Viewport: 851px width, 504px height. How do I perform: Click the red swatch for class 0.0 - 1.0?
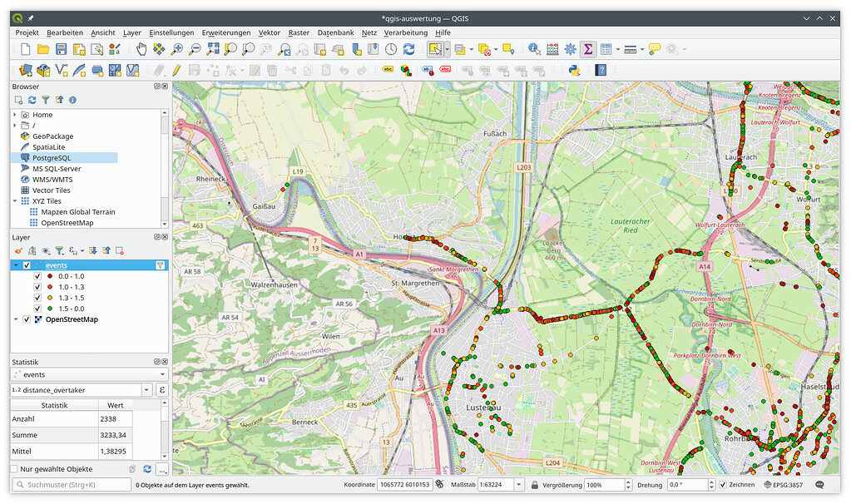(50, 275)
